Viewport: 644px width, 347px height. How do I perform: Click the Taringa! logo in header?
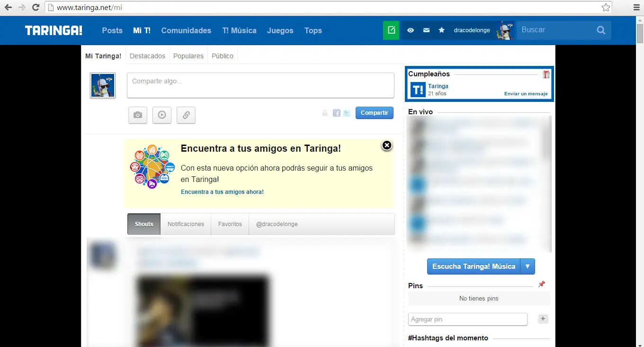(x=54, y=30)
